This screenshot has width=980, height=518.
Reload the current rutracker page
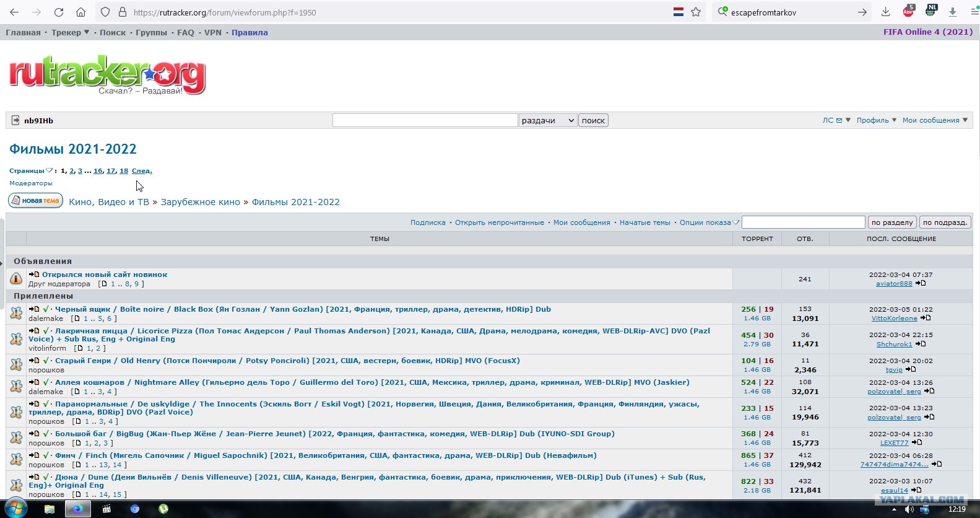coord(59,12)
